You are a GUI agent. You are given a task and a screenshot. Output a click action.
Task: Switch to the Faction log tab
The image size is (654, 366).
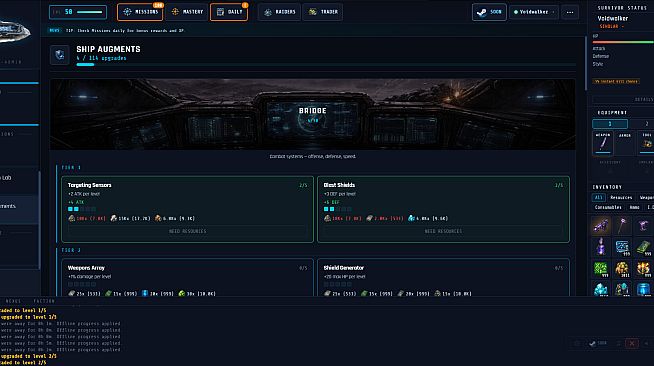[44, 301]
